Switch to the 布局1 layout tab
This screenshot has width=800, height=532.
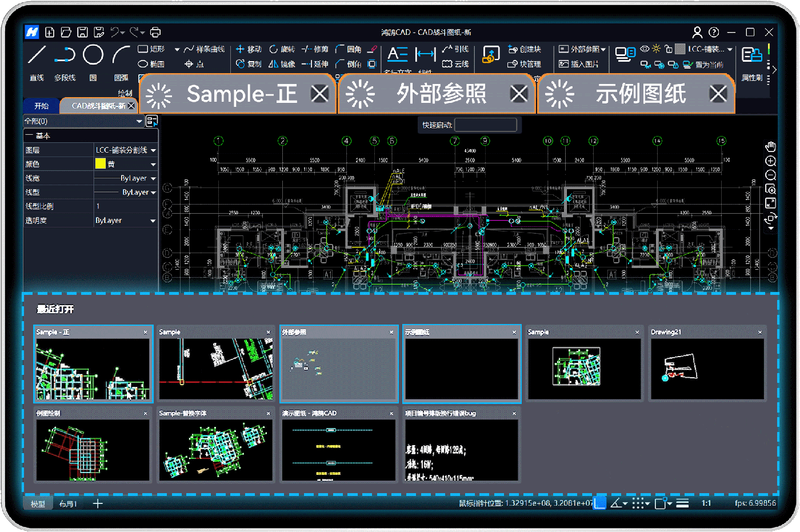click(x=68, y=503)
